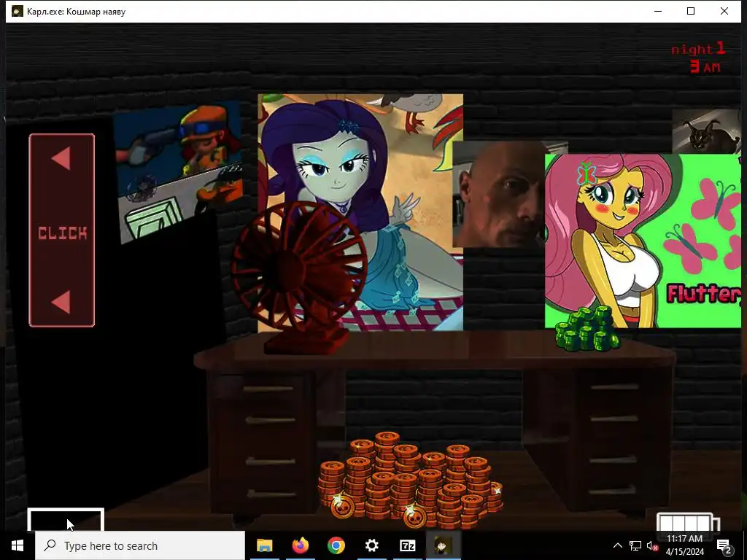This screenshot has height=560, width=747.
Task: Click the bald man photo on the wall
Action: [498, 194]
